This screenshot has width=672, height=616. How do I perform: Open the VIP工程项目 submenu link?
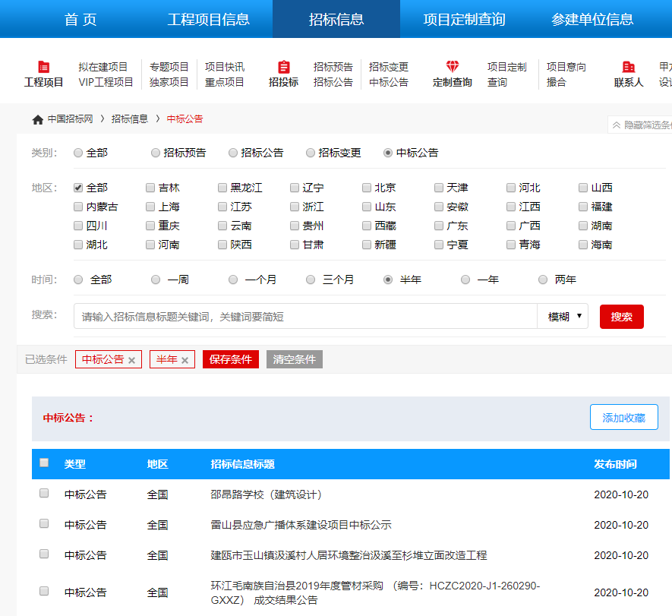[x=106, y=82]
